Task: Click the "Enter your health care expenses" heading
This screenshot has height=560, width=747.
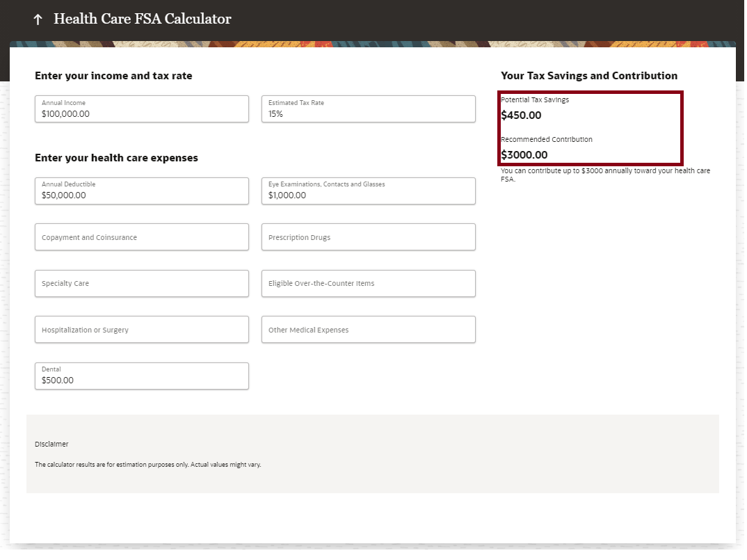Action: [x=116, y=158]
